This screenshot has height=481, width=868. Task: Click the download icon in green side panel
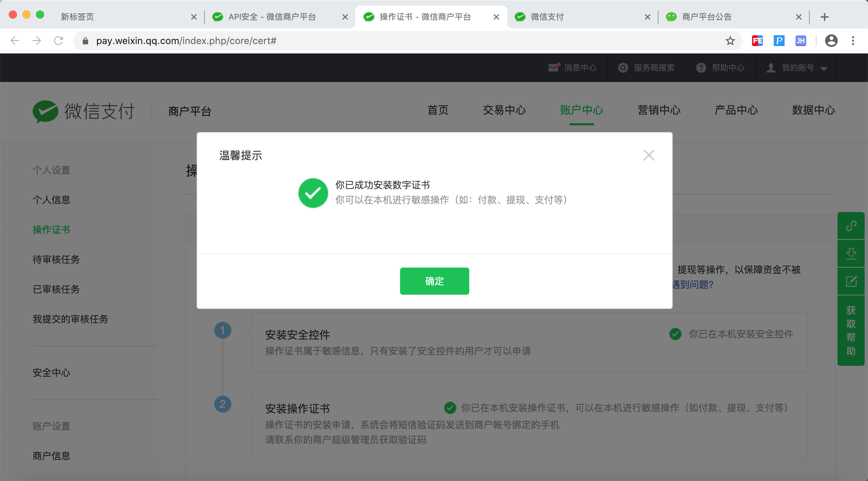click(x=851, y=253)
